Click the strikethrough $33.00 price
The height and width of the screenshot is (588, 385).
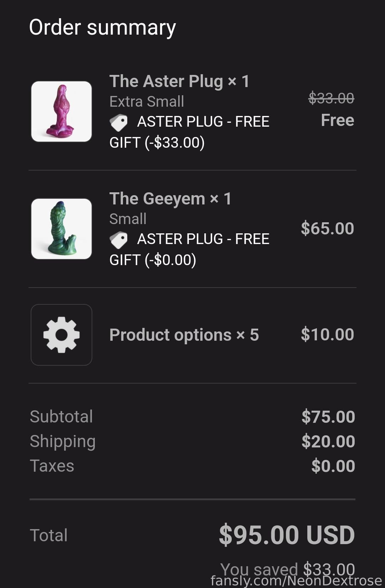331,98
